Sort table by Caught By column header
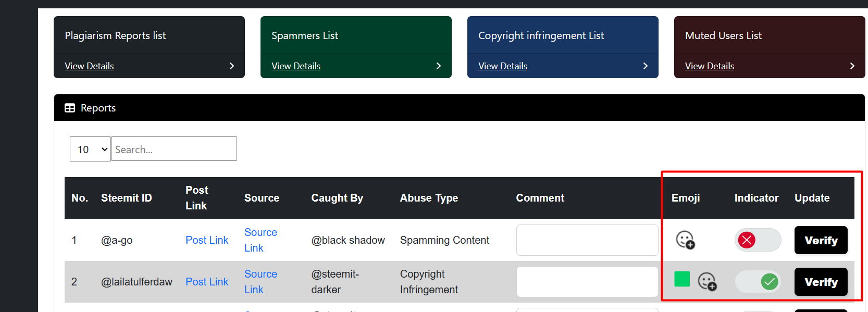Viewport: 868px width, 312px height. (x=337, y=198)
